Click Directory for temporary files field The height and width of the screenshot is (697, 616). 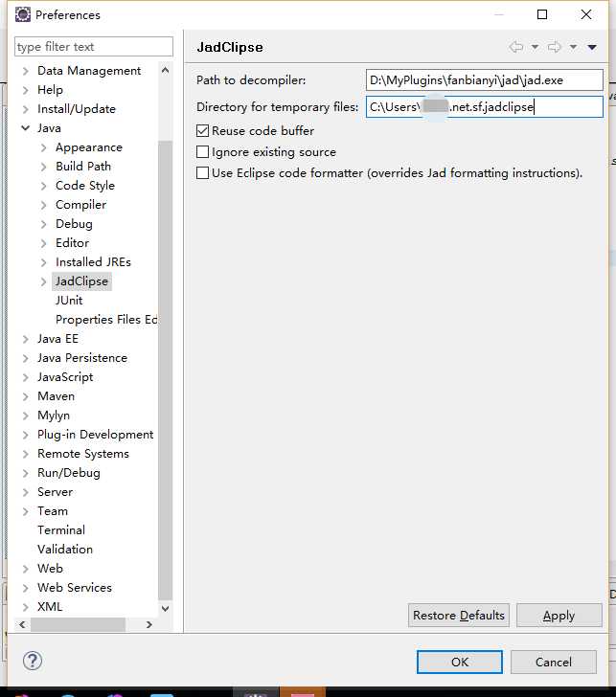(x=485, y=106)
